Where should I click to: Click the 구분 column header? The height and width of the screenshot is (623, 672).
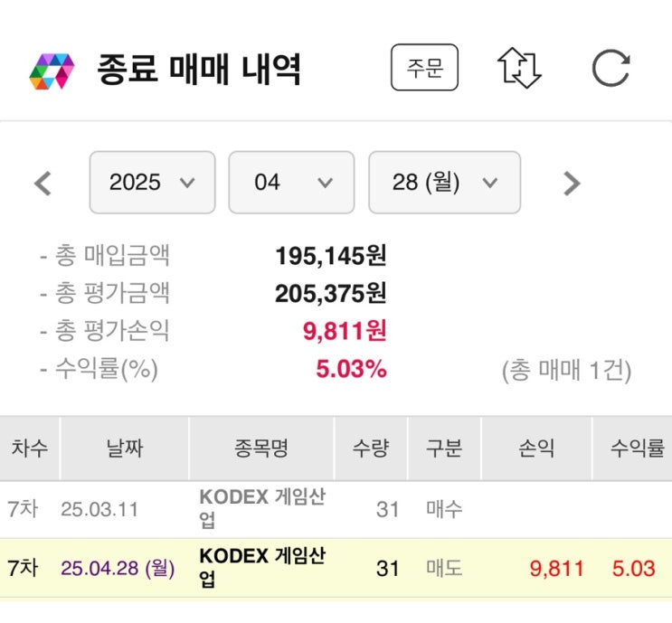(x=444, y=448)
